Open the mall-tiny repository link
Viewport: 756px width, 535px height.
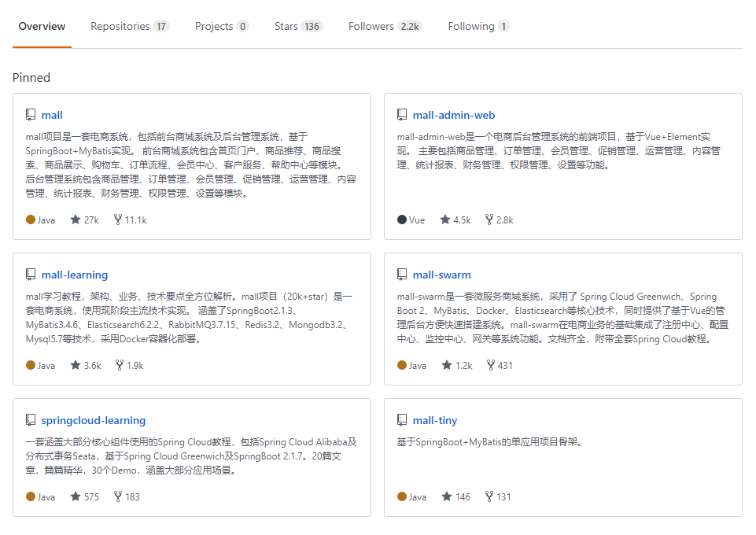(x=434, y=420)
